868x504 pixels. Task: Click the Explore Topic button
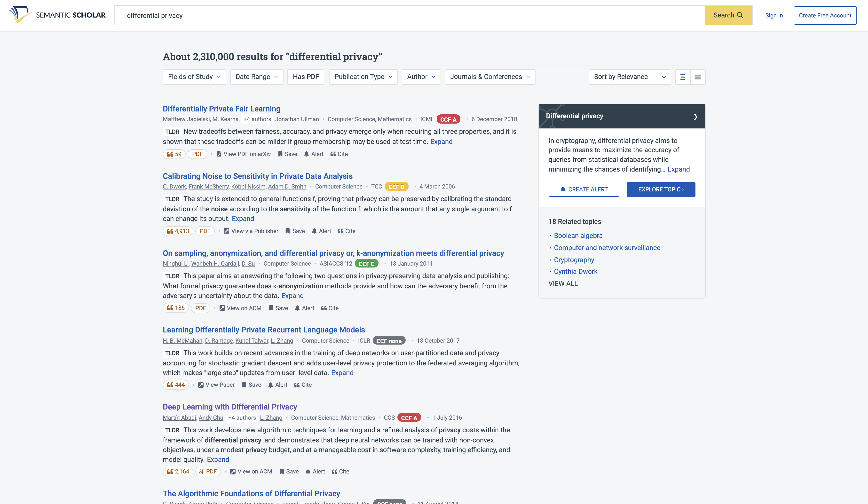660,189
